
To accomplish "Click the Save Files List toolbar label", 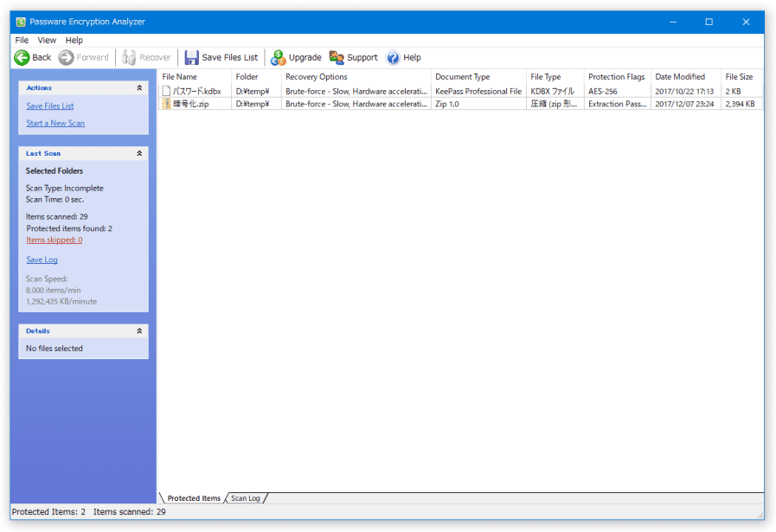I will [x=229, y=57].
